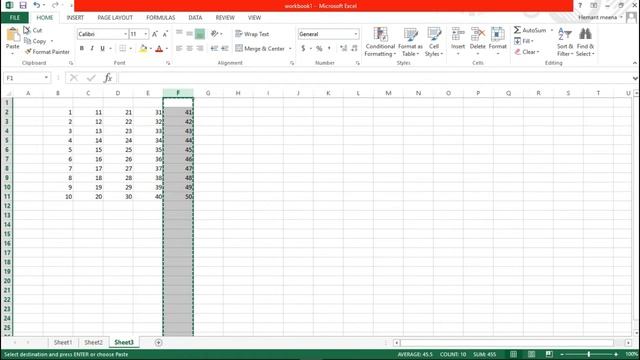Viewport: 640px width, 360px height.
Task: Apply Comma Style
Action: (329, 49)
